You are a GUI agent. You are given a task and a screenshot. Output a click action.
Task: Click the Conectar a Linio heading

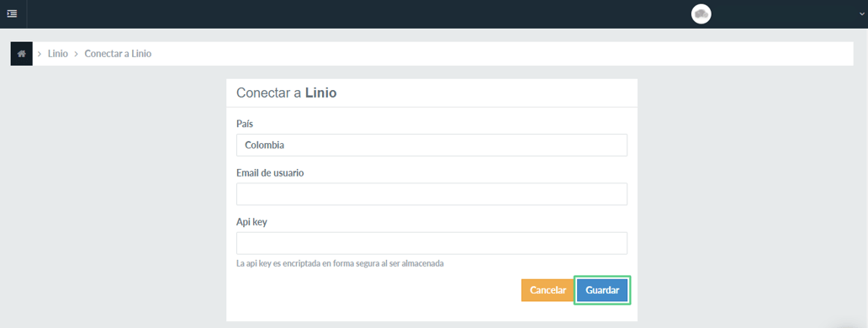tap(286, 93)
